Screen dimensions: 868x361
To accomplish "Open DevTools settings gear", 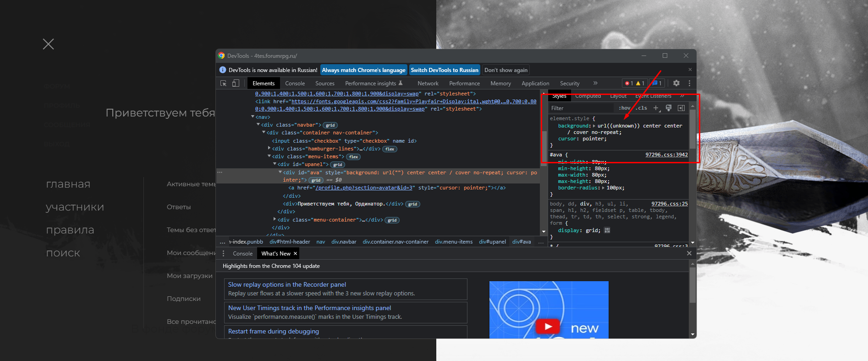I will 676,83.
